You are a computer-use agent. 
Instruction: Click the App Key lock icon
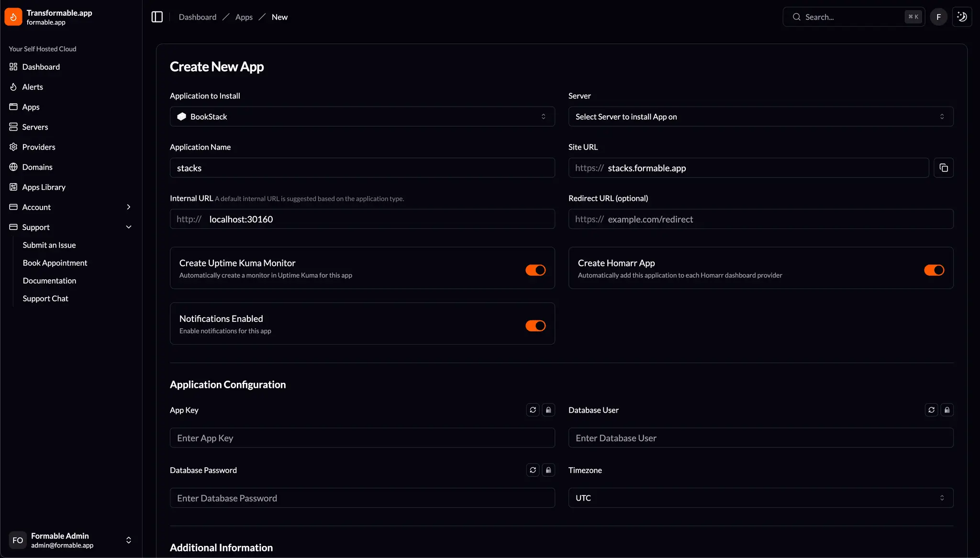click(548, 410)
